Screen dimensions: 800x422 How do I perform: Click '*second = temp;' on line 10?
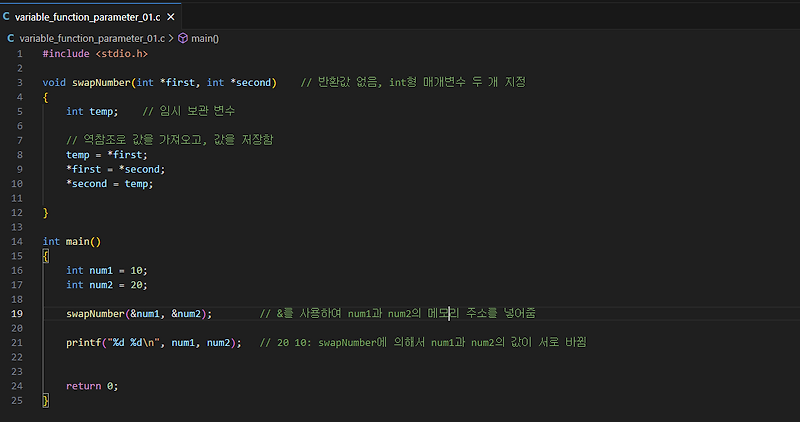(x=110, y=184)
